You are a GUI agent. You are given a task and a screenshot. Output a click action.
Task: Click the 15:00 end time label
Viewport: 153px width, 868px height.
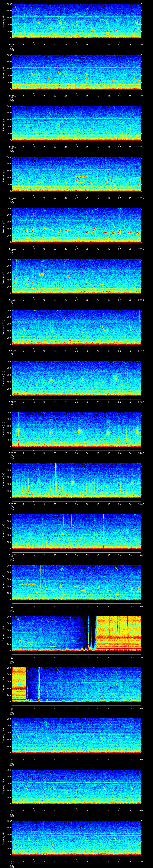click(141, 44)
